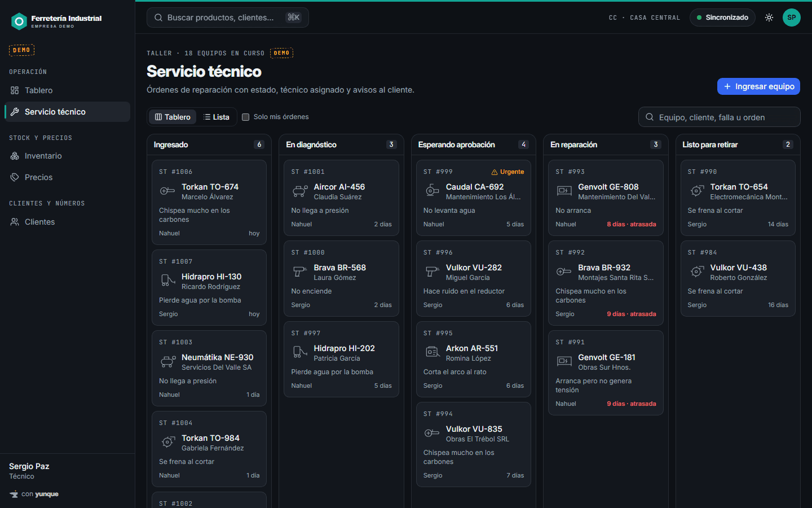
Task: Click the 'con yunque' footer link
Action: (x=34, y=494)
